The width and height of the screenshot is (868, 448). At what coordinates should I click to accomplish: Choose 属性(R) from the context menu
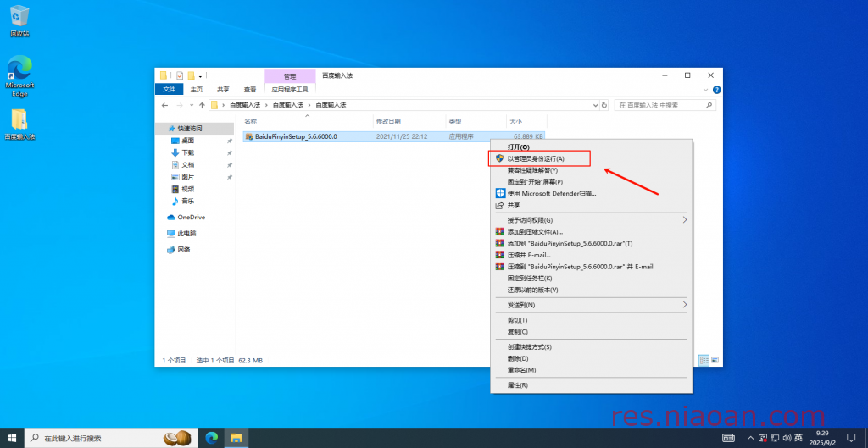[591, 385]
